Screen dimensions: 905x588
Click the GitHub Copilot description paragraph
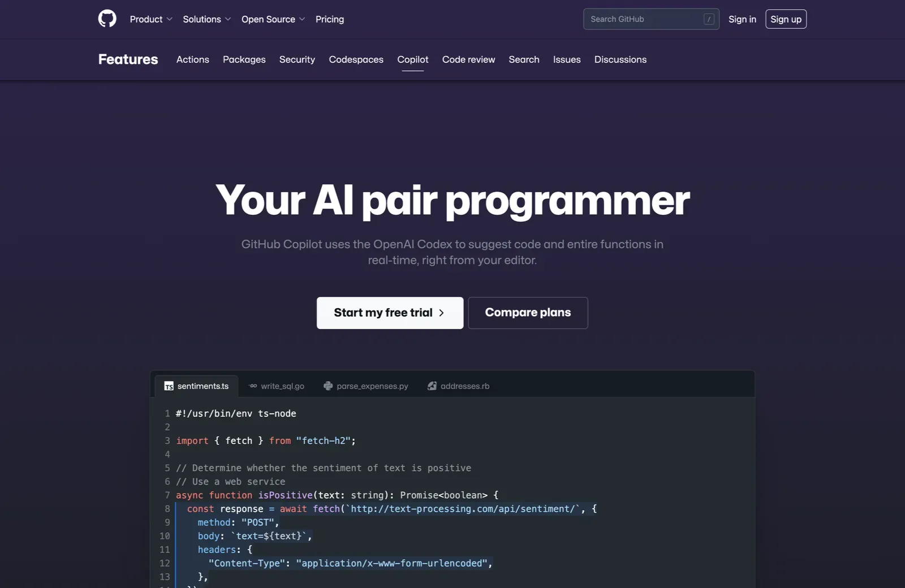pos(453,252)
